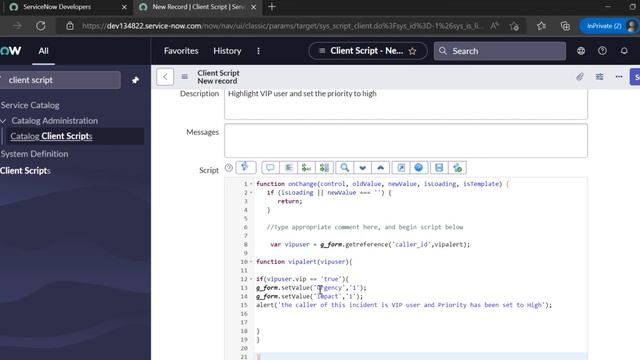Open attachments paperclip icon
The image size is (640, 360).
580,77
